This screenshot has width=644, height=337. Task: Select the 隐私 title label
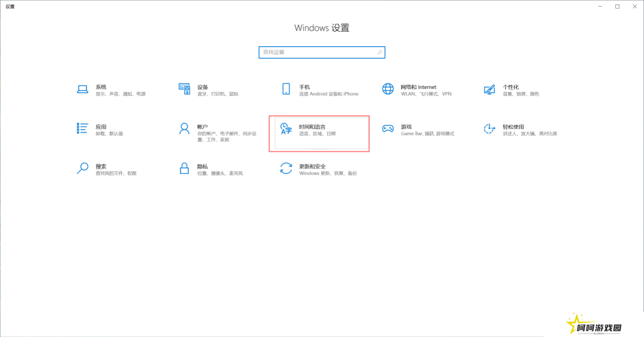203,166
